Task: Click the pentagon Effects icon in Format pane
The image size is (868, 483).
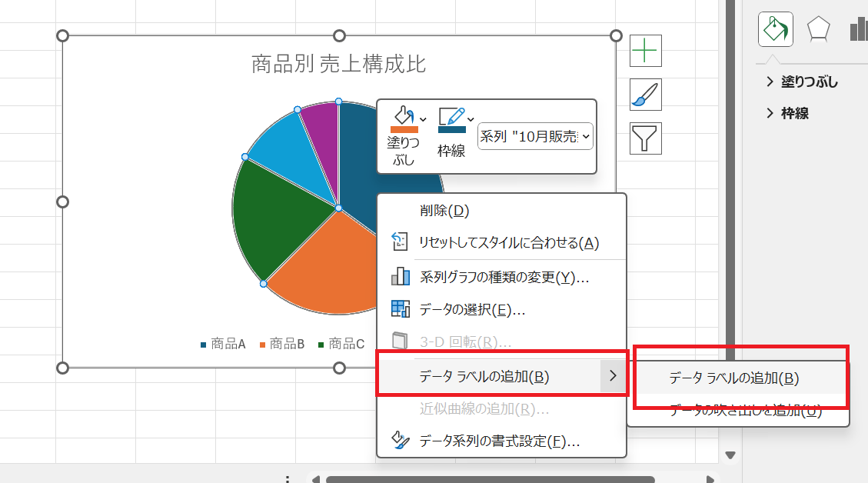Action: coord(818,28)
